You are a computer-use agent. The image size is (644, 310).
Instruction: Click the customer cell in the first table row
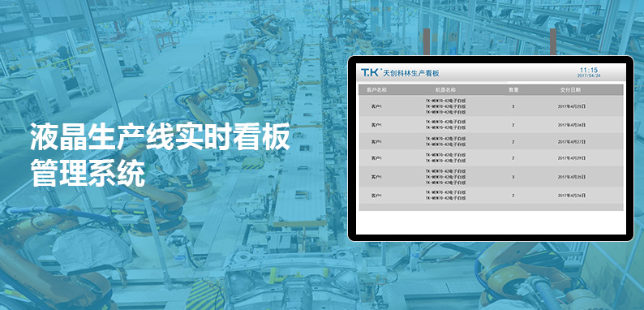click(x=376, y=106)
